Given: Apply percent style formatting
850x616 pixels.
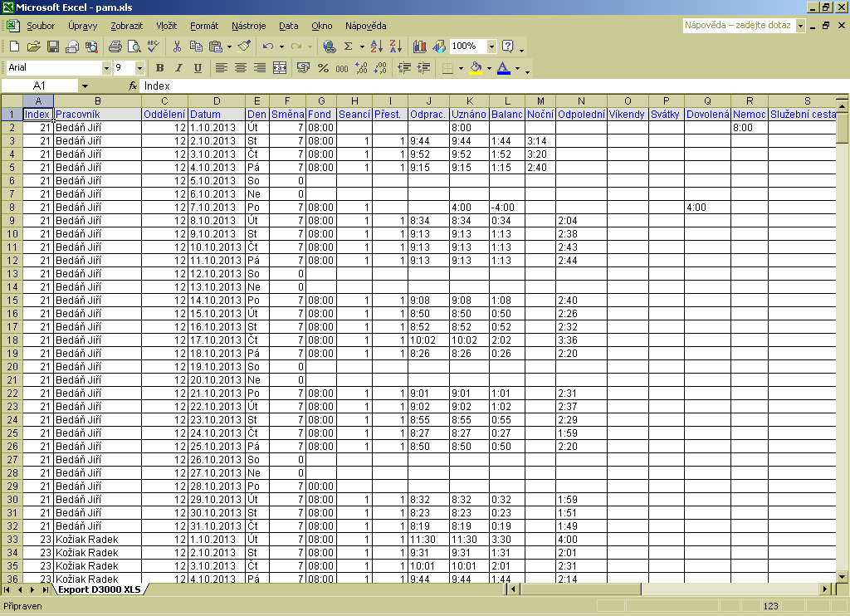Looking at the screenshot, I should (323, 68).
